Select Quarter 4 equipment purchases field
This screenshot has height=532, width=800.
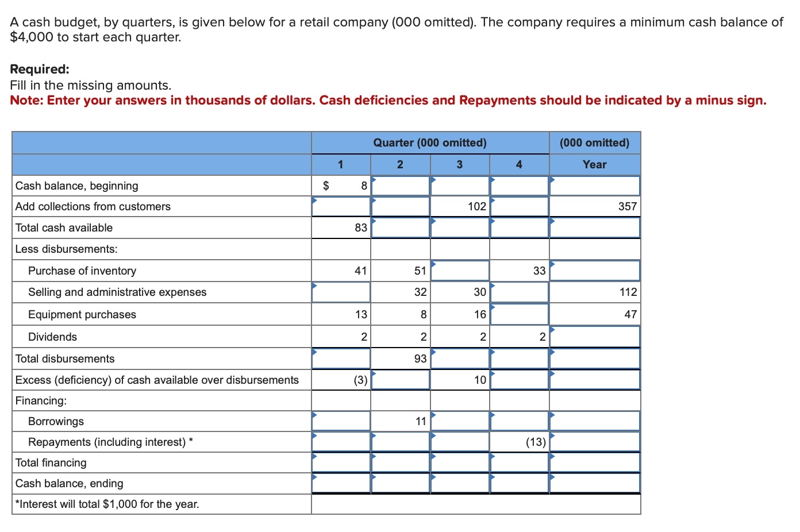pyautogui.click(x=520, y=314)
